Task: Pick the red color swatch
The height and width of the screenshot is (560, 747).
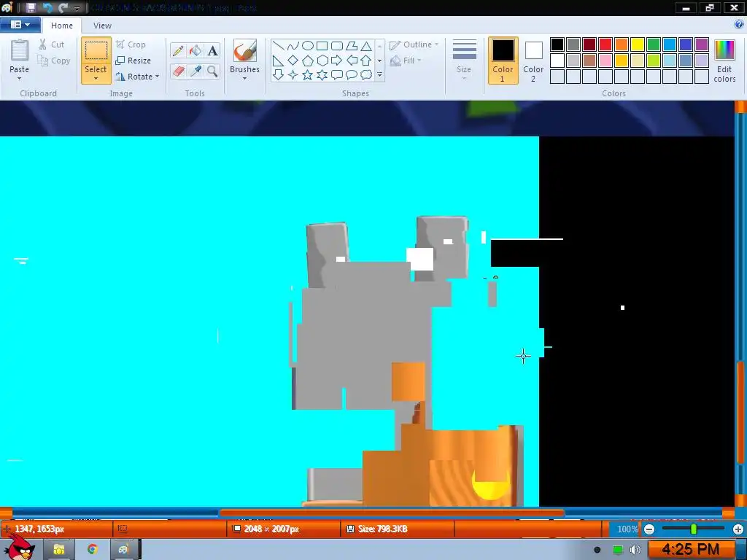Action: [x=605, y=44]
